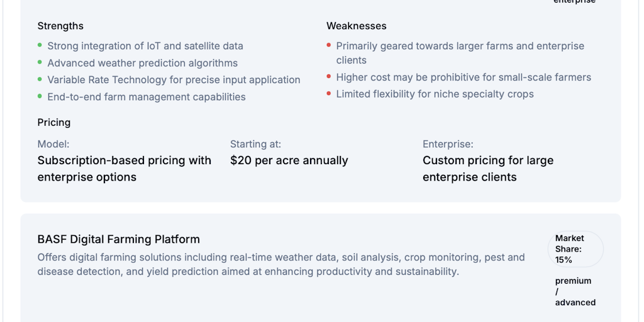644x322 pixels.
Task: Click the Strengths section heading
Action: click(60, 26)
